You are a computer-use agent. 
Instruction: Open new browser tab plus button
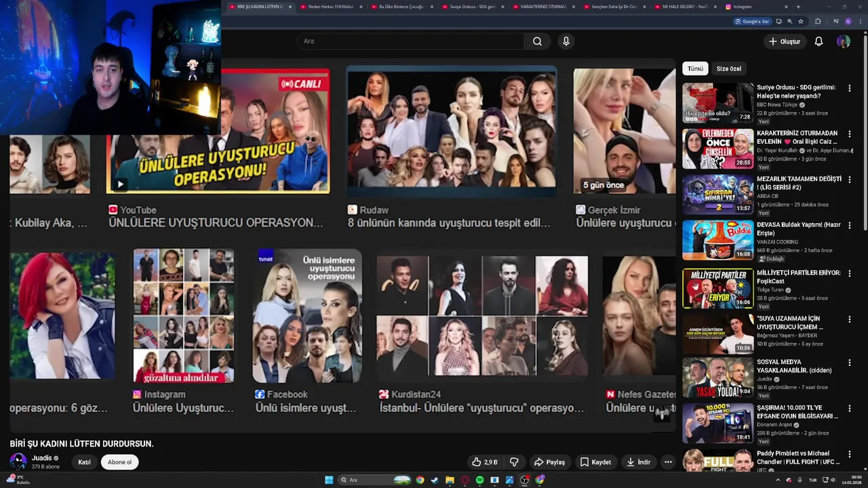798,7
